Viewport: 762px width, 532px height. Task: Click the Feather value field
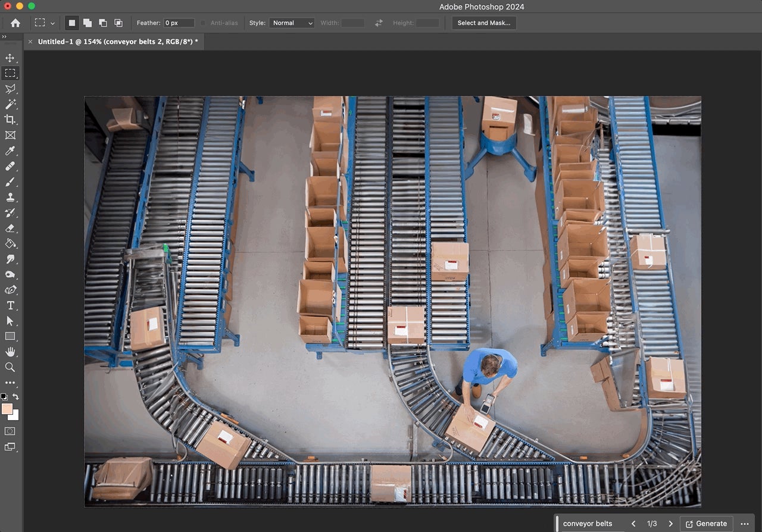(x=179, y=23)
